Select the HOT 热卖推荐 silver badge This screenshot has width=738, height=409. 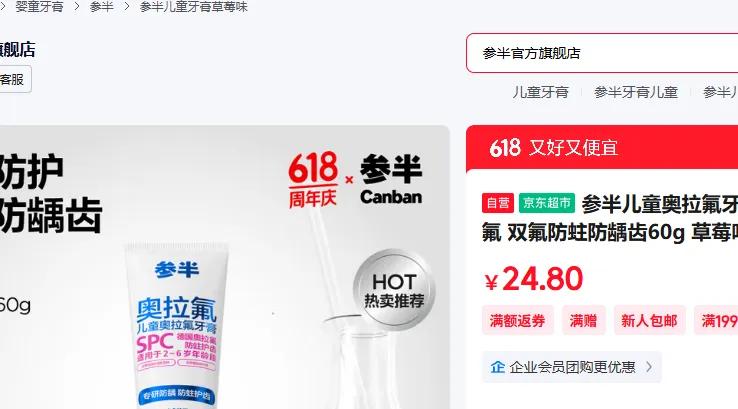(394, 290)
